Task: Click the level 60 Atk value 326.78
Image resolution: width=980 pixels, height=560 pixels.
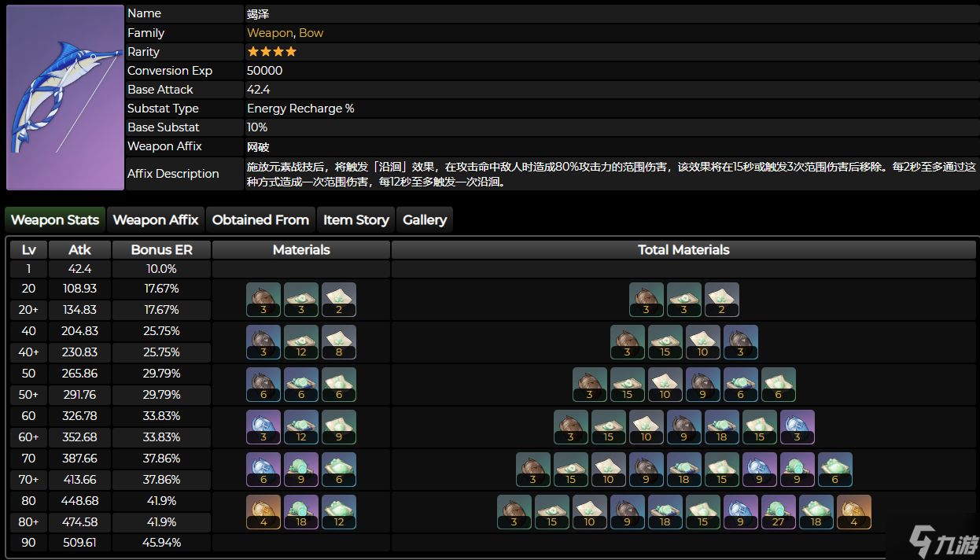Action: coord(79,416)
